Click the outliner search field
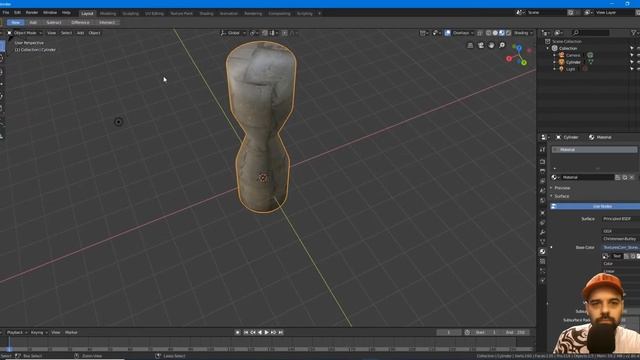 (x=590, y=33)
